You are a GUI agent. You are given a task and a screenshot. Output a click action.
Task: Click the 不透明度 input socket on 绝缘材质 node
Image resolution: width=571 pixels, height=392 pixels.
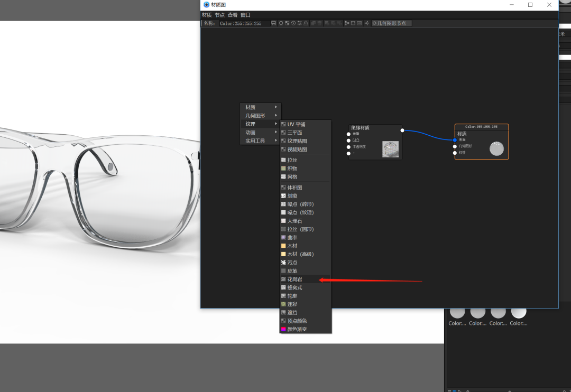click(348, 147)
